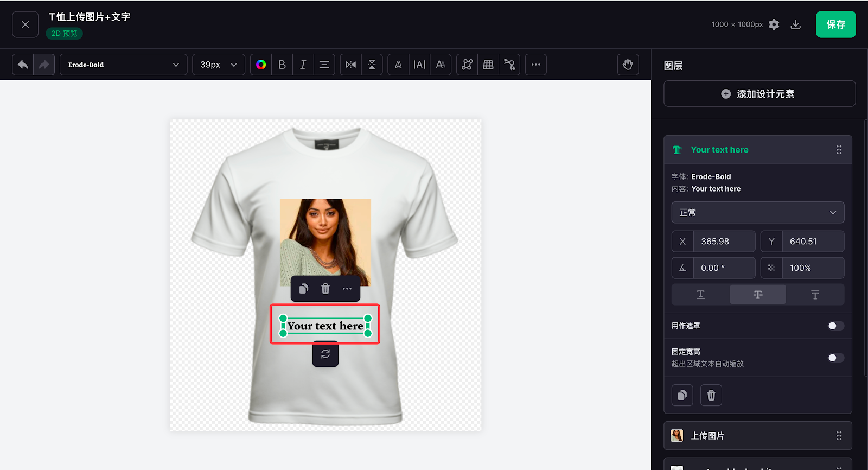Turn on the 固定宽高 toggle

(835, 358)
